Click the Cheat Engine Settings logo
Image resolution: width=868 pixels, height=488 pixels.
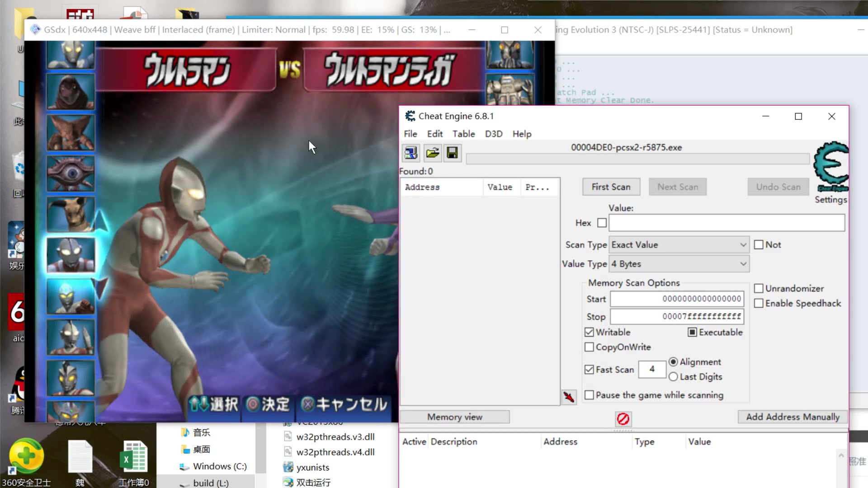coord(831,167)
